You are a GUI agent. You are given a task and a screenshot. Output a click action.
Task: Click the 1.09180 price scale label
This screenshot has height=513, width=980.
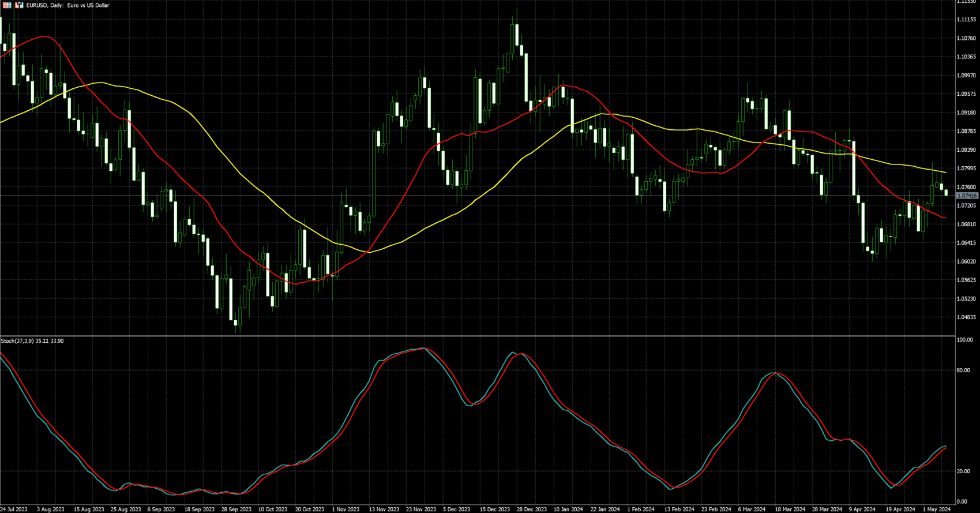click(966, 113)
